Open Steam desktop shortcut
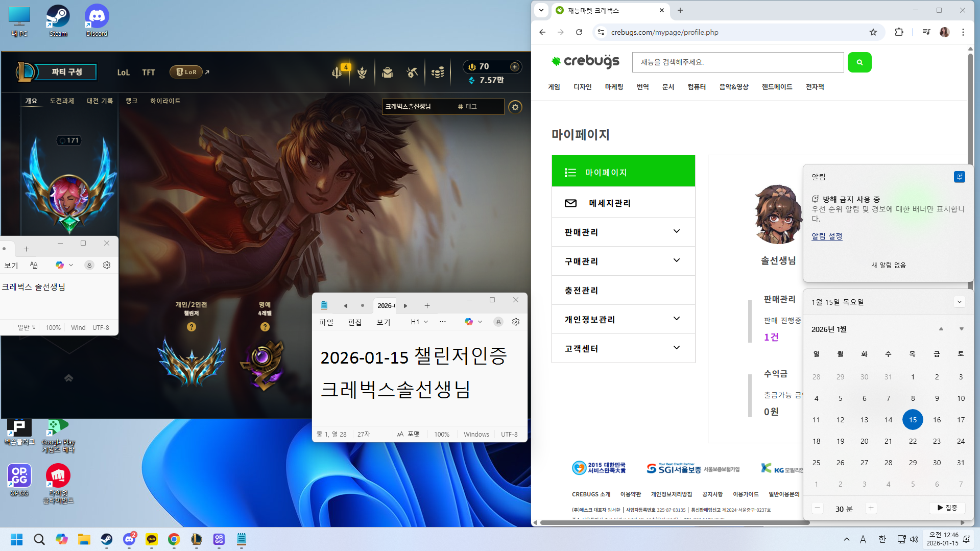The image size is (980, 551). (58, 21)
